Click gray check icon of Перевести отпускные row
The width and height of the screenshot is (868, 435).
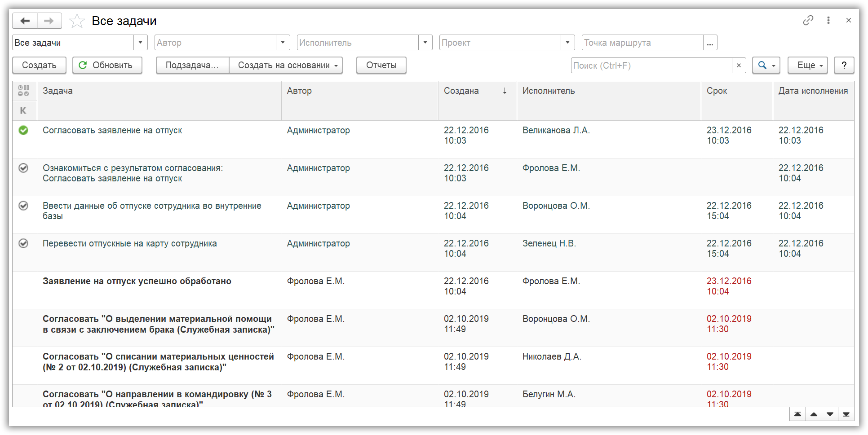coord(23,243)
